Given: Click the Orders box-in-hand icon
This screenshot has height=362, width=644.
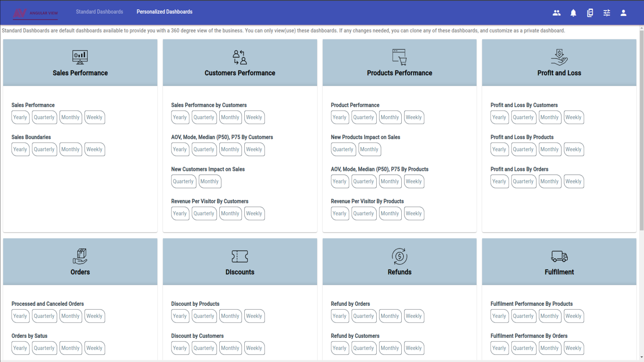Looking at the screenshot, I should coord(80,256).
